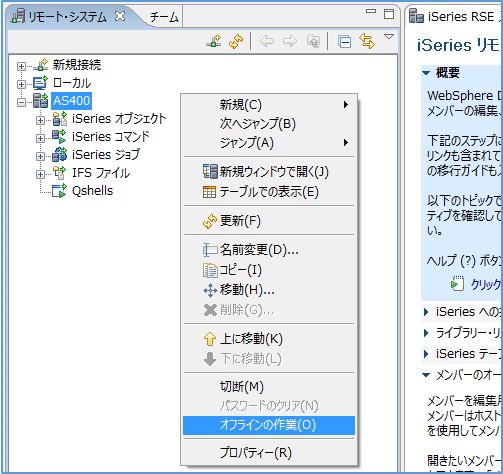Click the copy icon beside コピー(I)
The width and height of the screenshot is (503, 474).
[x=210, y=270]
